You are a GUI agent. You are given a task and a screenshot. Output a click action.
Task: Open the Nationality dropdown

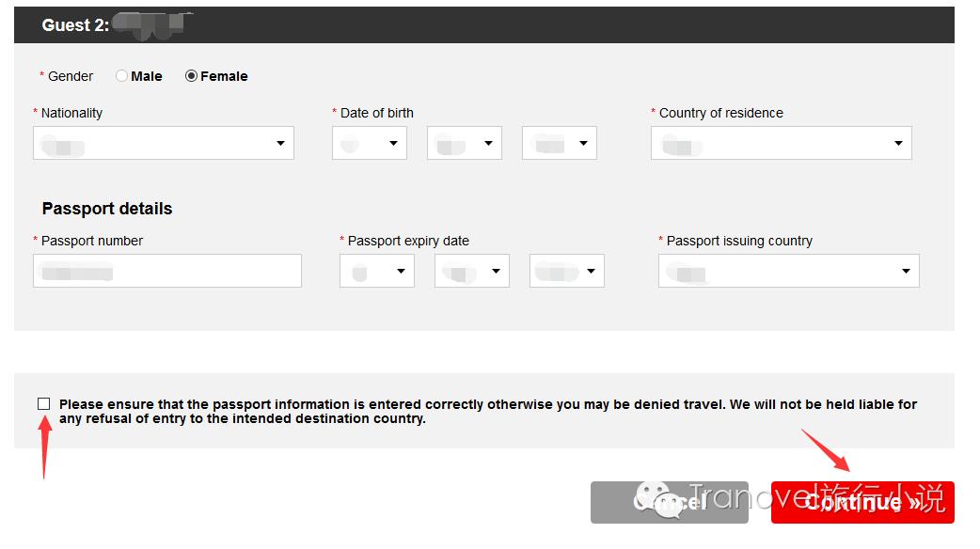coord(164,144)
